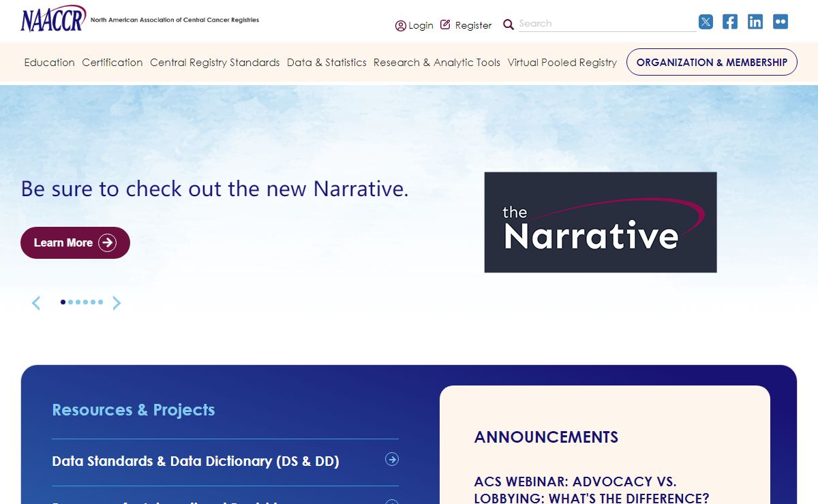Click the search magnifier icon
818x504 pixels.
click(509, 25)
